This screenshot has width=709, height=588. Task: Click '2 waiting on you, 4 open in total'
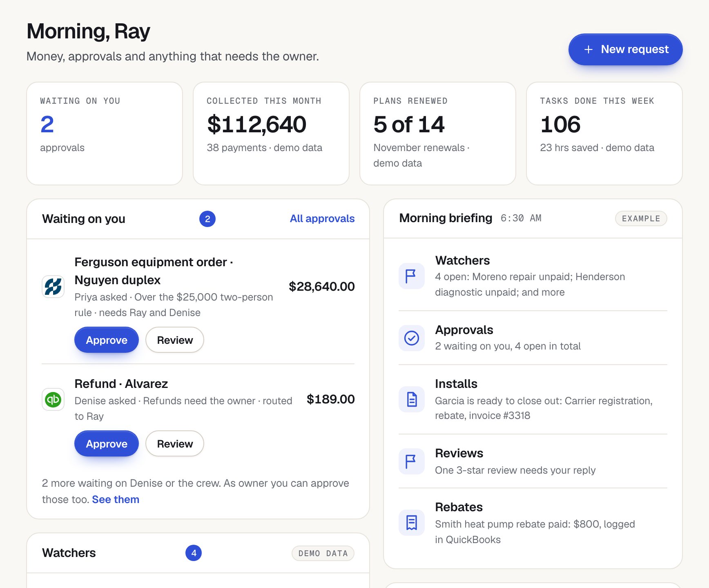tap(508, 346)
